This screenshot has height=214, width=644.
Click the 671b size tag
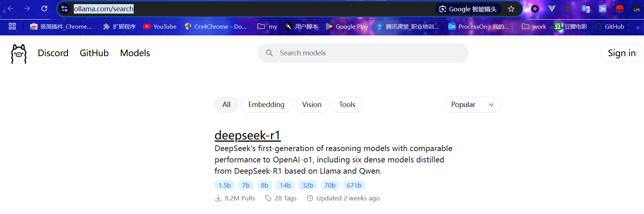coord(354,185)
